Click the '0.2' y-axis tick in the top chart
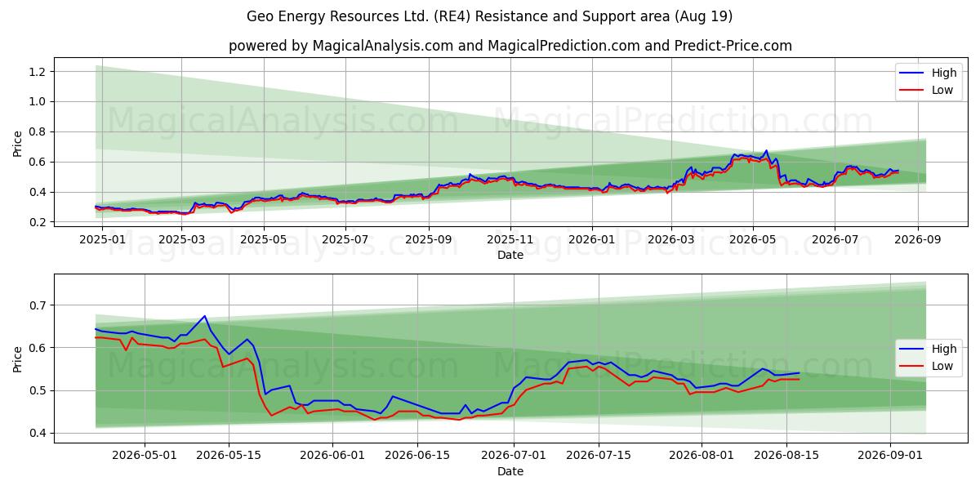The image size is (980, 490). click(x=39, y=222)
